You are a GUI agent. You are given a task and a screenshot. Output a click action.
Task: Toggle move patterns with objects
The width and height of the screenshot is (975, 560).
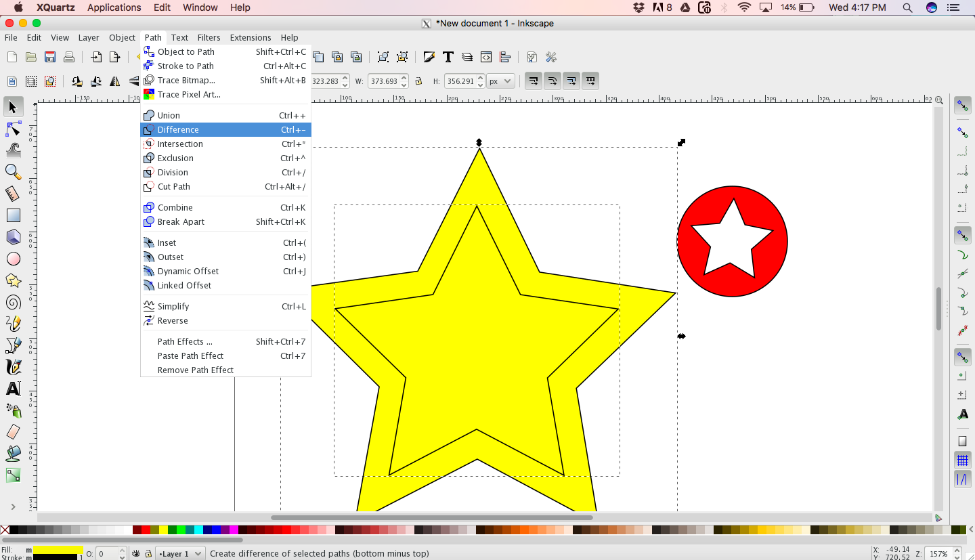click(x=590, y=81)
